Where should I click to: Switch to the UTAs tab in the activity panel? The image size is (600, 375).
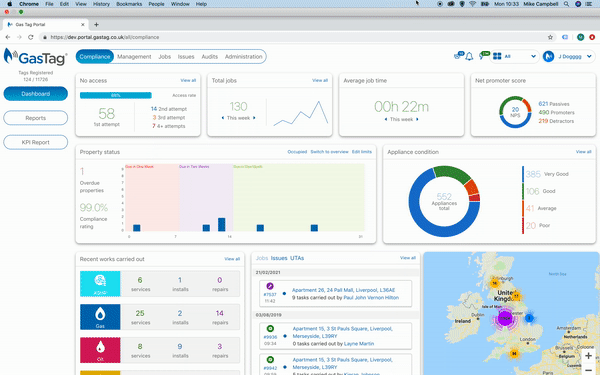pos(297,258)
